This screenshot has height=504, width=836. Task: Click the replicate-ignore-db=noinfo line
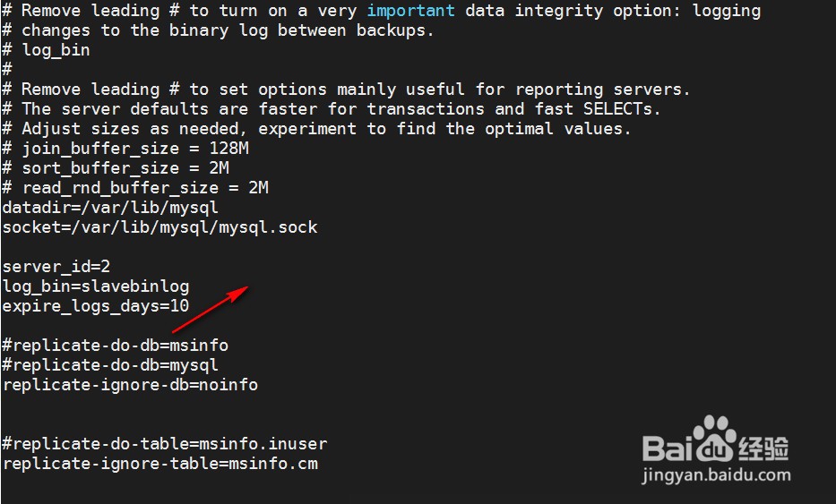click(130, 384)
